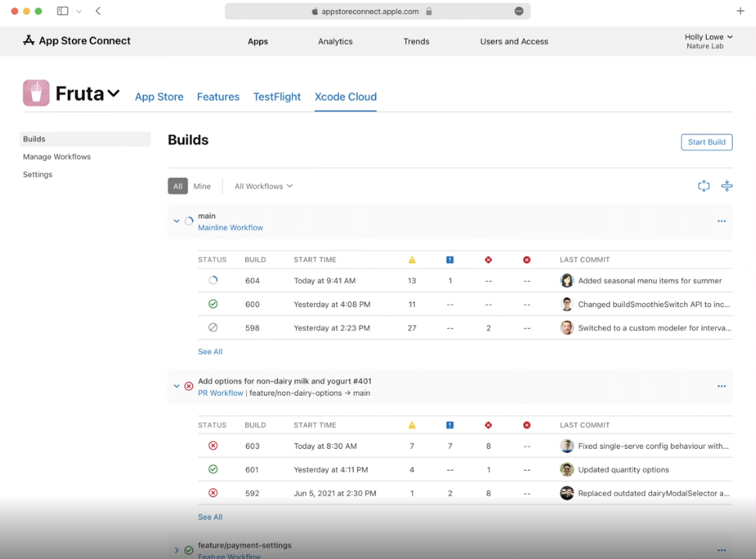Click failed status icon for build 592
Screen dimensions: 756x559
click(x=213, y=493)
